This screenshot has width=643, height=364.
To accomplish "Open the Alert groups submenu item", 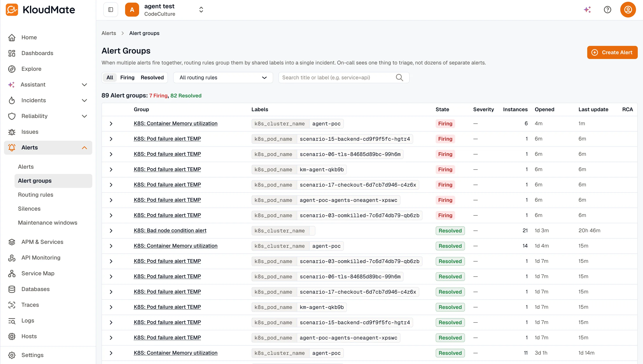I will [x=53, y=180].
